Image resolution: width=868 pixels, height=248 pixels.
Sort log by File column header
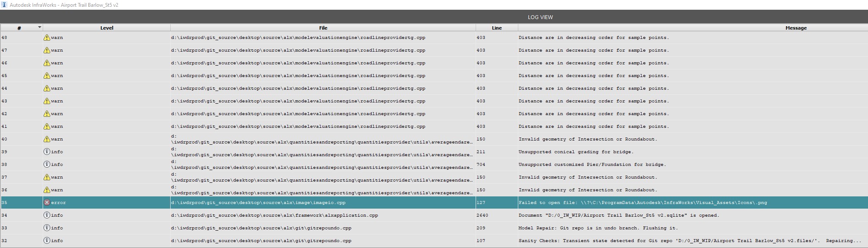(323, 28)
